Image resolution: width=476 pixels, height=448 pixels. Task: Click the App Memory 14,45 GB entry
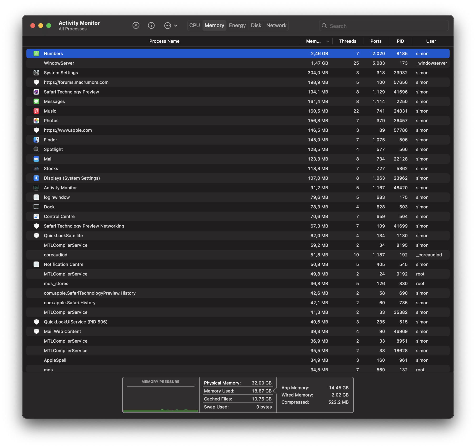(315, 388)
